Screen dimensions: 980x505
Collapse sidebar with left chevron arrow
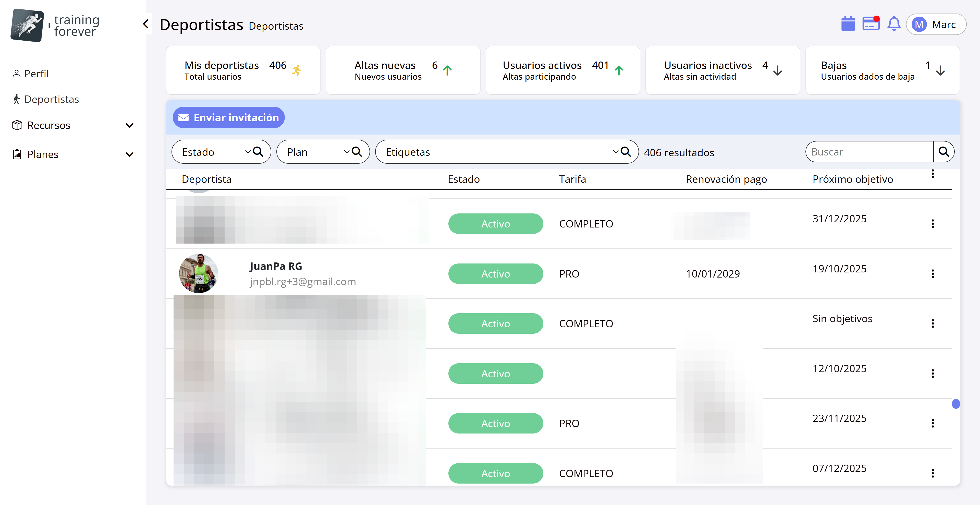pos(146,24)
